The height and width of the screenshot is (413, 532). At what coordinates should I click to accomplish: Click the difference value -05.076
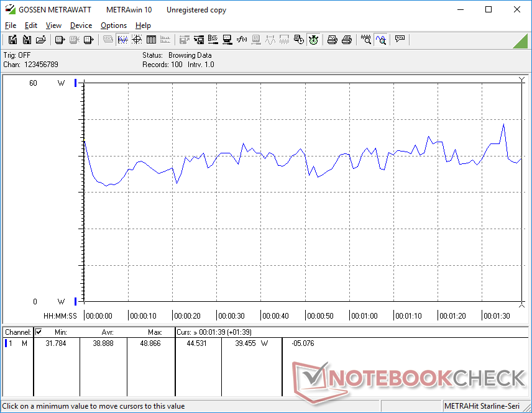click(303, 343)
